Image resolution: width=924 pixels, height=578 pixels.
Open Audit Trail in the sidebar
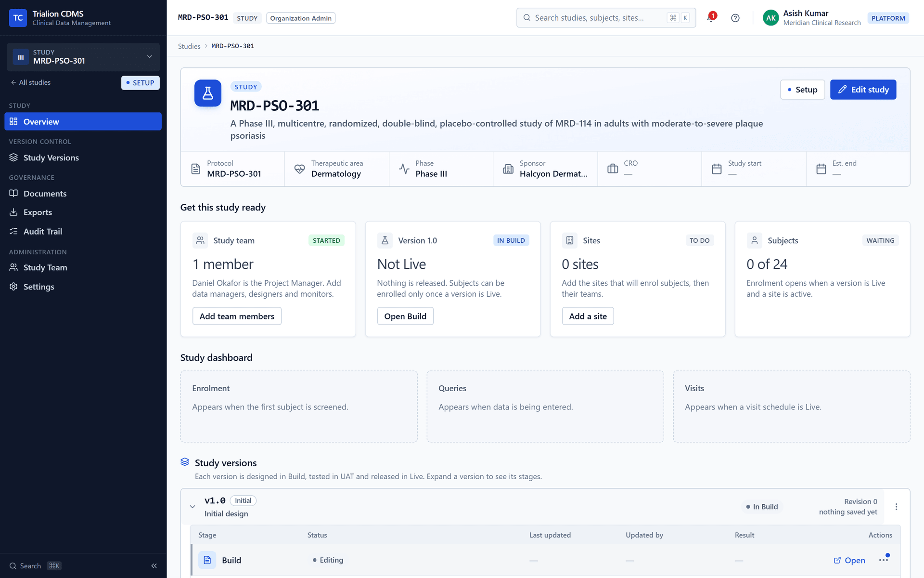(x=83, y=232)
